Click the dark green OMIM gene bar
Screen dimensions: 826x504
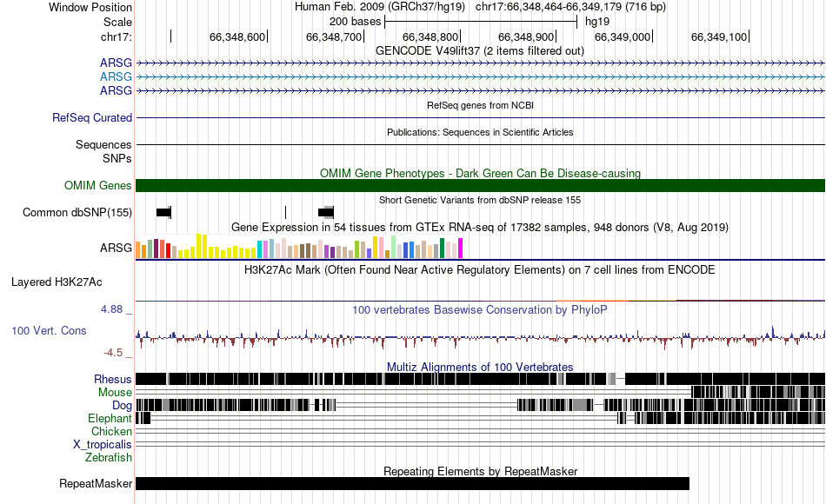tap(480, 185)
